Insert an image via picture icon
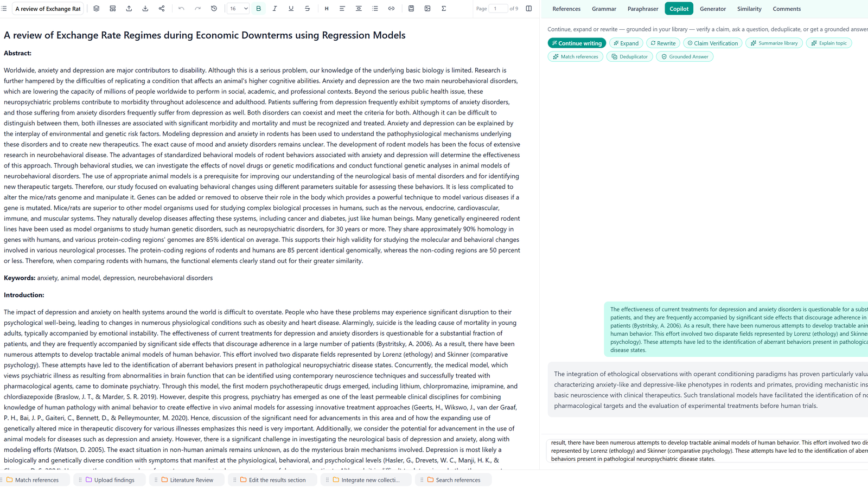Image resolution: width=868 pixels, height=488 pixels. (x=427, y=9)
